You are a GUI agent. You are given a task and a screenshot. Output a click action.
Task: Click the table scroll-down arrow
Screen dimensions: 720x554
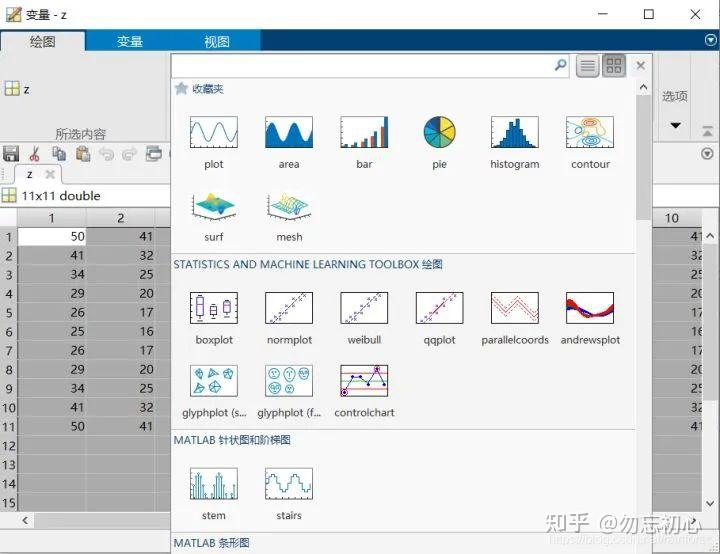coord(710,503)
